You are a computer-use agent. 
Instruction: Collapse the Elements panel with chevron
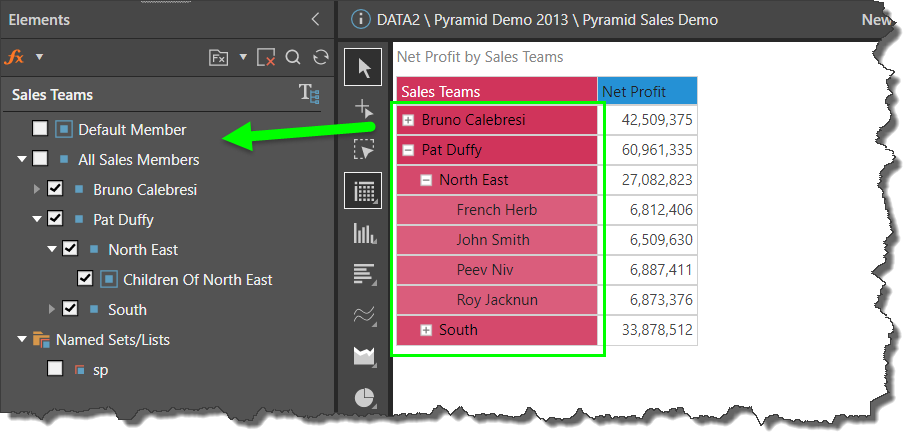(x=316, y=19)
